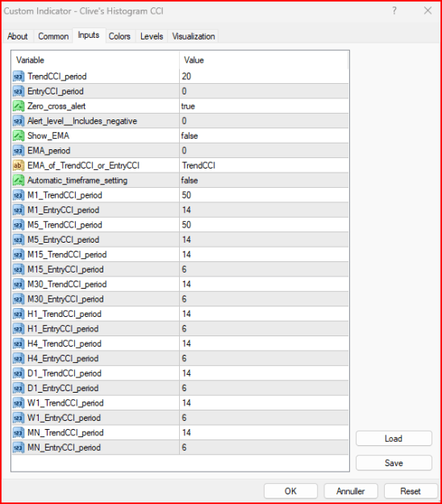Close the Custom Indicator dialog
The image size is (442, 504).
pyautogui.click(x=427, y=11)
